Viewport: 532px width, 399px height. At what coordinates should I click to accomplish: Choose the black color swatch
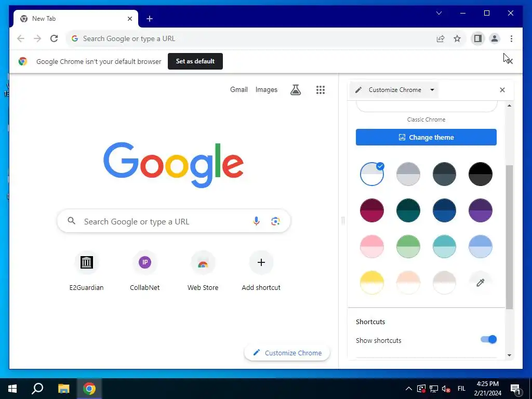click(x=481, y=174)
